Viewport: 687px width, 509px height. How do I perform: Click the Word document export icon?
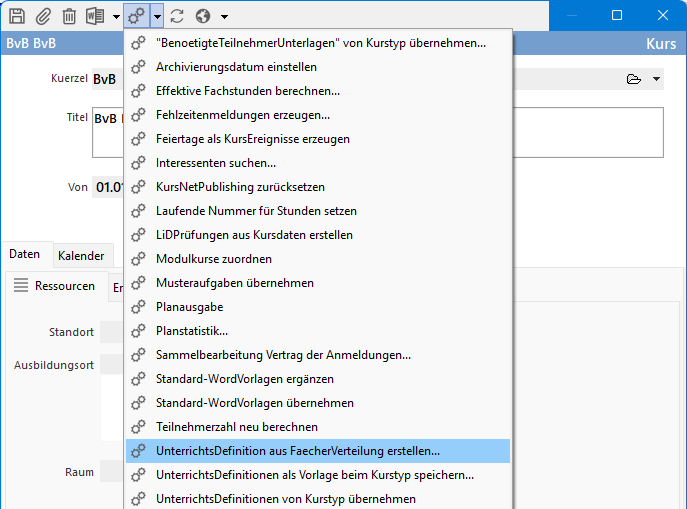click(x=96, y=16)
